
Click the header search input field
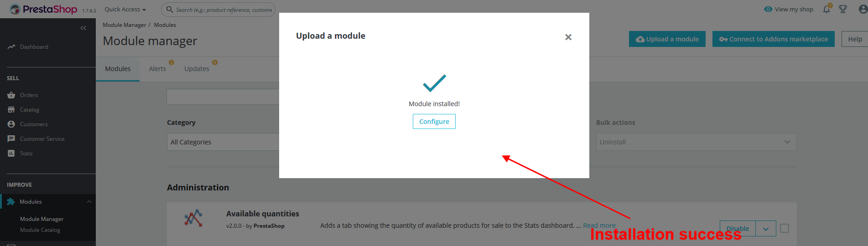pyautogui.click(x=223, y=10)
